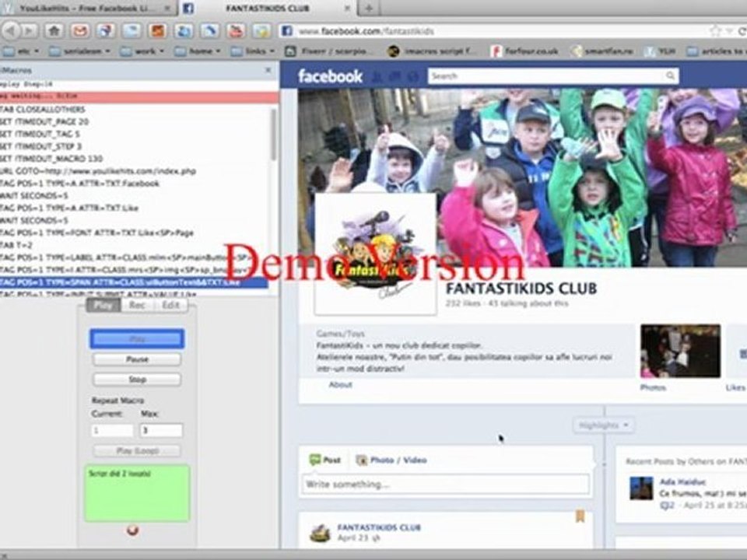Close the FANTASTIKIDS CLUB browser tab
Viewport: 747px width, 560px height.
point(348,8)
